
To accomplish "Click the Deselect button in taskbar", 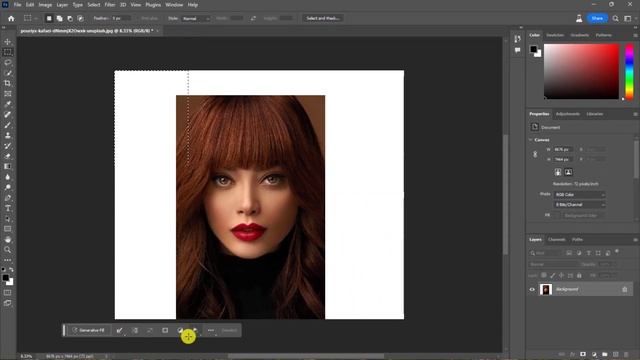I will click(229, 330).
